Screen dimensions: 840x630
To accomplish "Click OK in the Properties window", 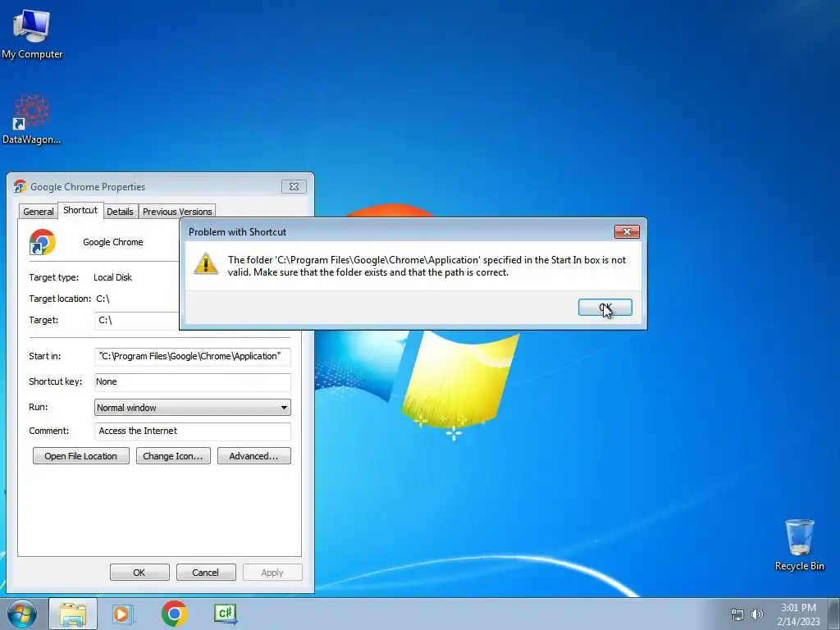I will [x=139, y=572].
